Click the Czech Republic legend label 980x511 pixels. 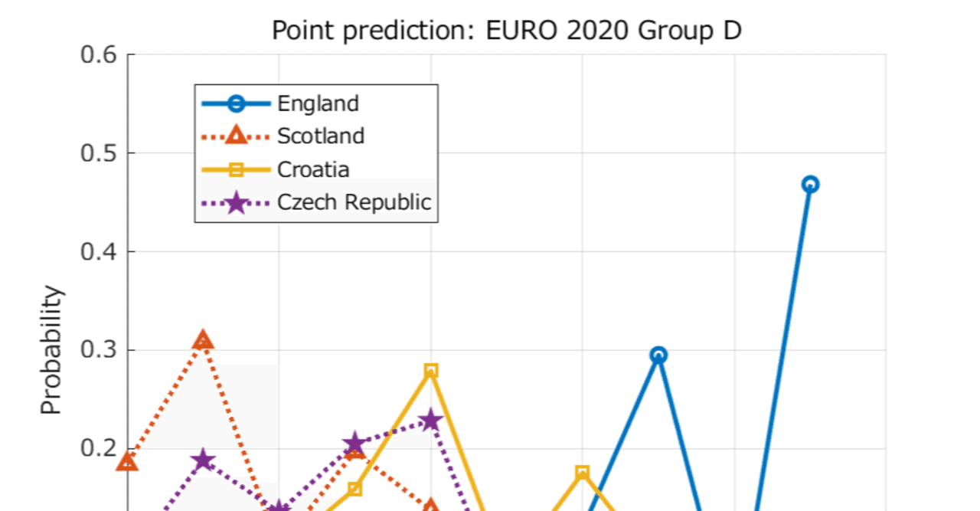click(x=354, y=202)
